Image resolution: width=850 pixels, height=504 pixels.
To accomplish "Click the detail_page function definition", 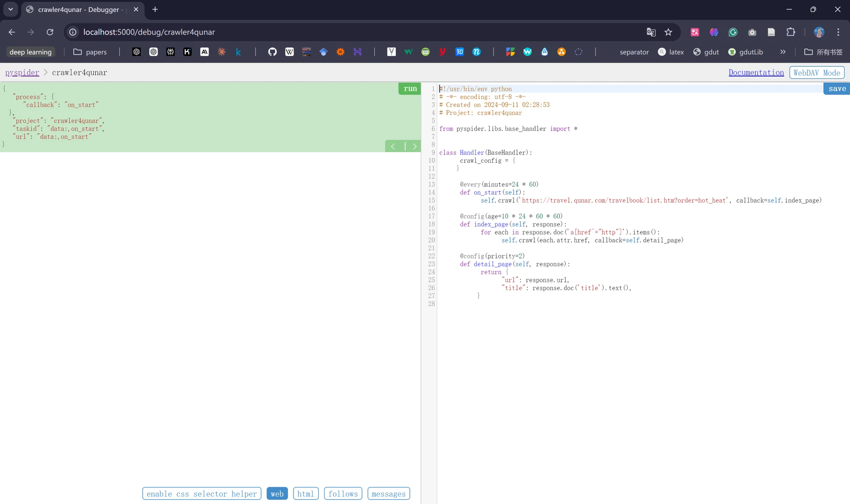I will click(x=515, y=264).
